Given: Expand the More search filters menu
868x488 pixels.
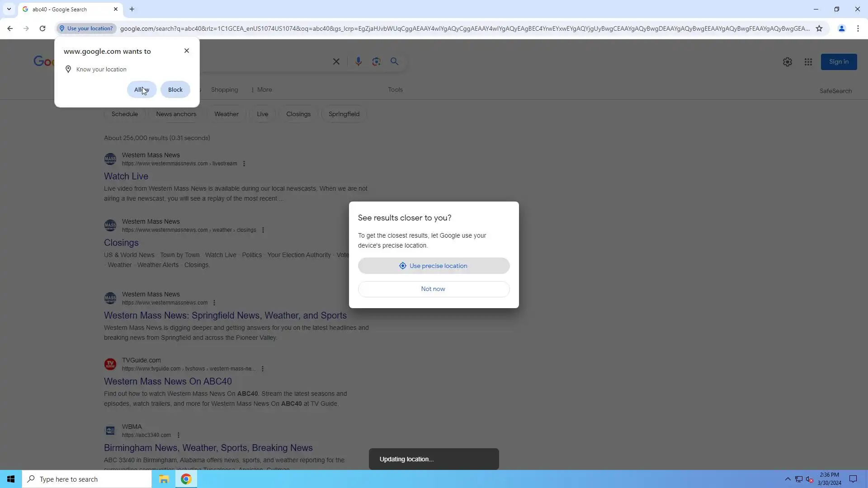Looking at the screenshot, I should (261, 89).
